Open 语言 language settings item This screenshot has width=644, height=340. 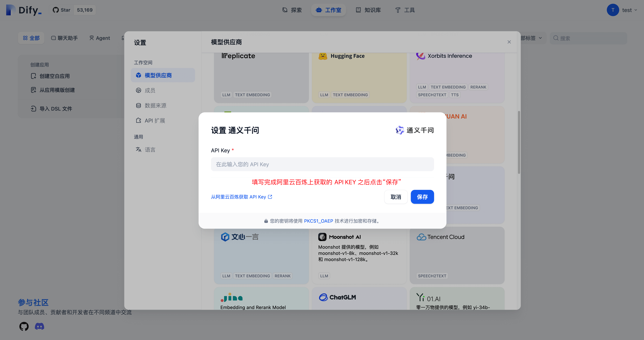tap(163, 150)
